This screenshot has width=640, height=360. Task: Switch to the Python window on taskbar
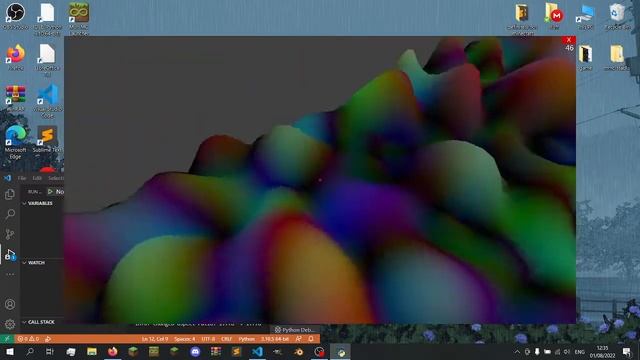coord(340,351)
